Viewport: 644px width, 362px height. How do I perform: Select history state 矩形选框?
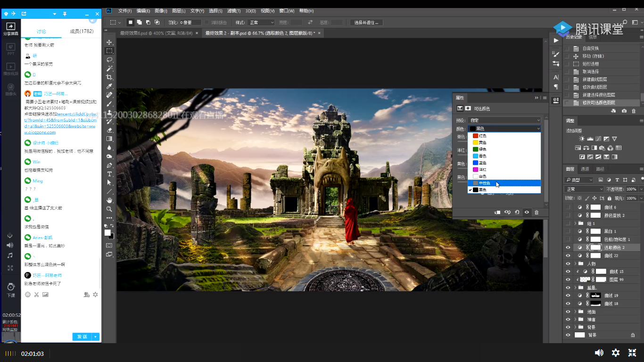[590, 64]
